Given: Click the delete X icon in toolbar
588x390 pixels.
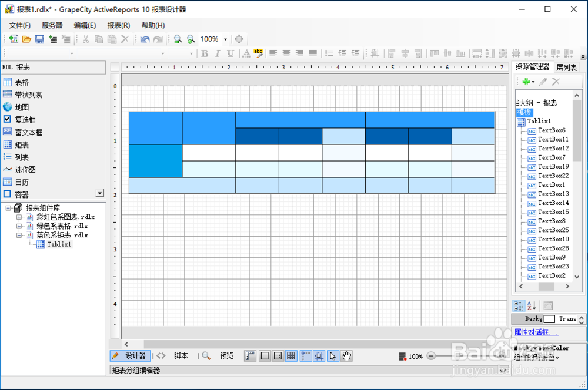Looking at the screenshot, I should [125, 39].
